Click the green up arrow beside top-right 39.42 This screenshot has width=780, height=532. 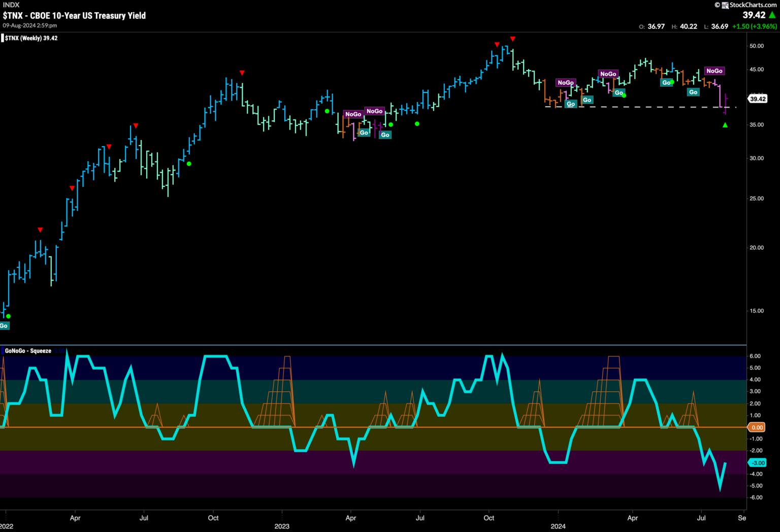click(772, 15)
